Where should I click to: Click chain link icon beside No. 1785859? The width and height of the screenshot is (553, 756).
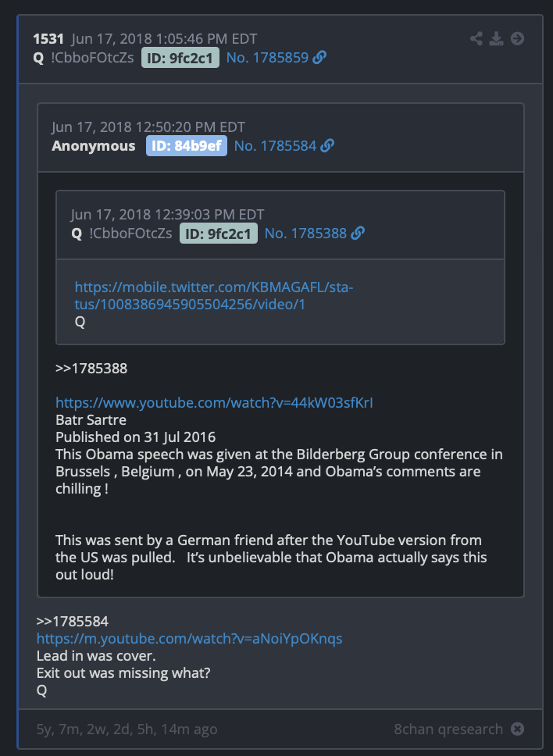coord(319,57)
